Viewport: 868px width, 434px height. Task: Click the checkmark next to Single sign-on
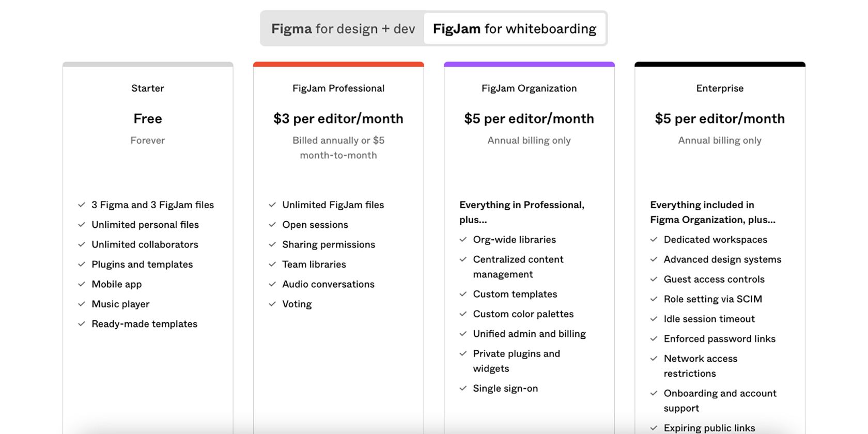coord(462,388)
